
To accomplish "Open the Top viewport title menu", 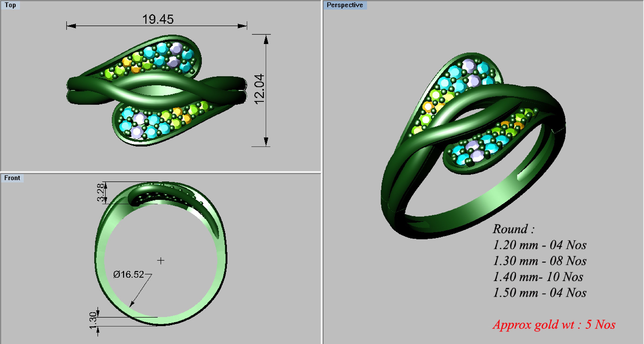I will point(10,5).
